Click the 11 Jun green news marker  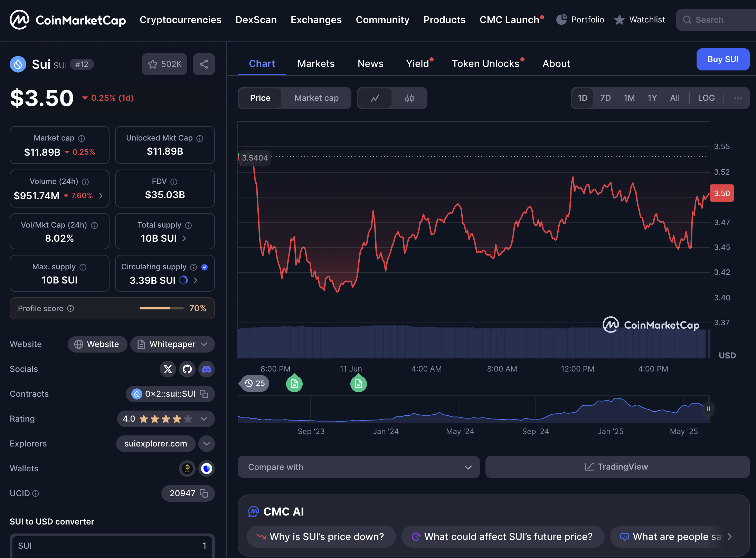(359, 383)
